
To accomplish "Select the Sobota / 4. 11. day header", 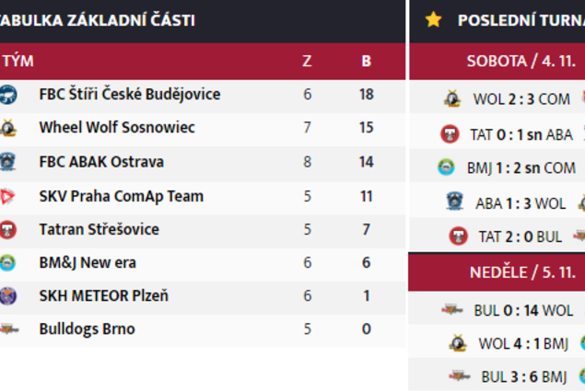I will click(521, 61).
